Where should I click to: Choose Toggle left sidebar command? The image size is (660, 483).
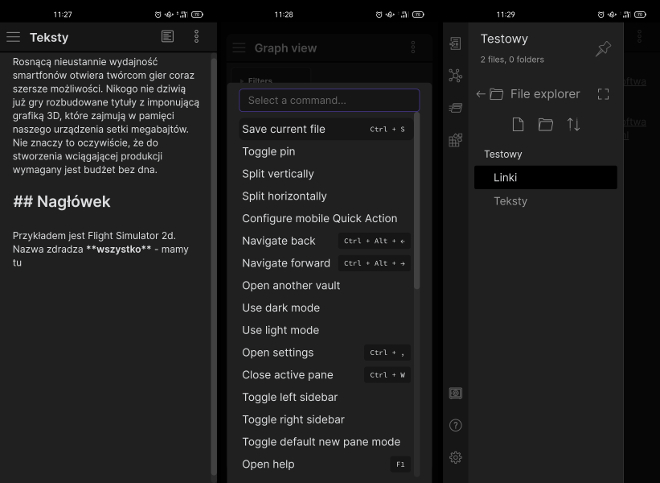click(290, 397)
